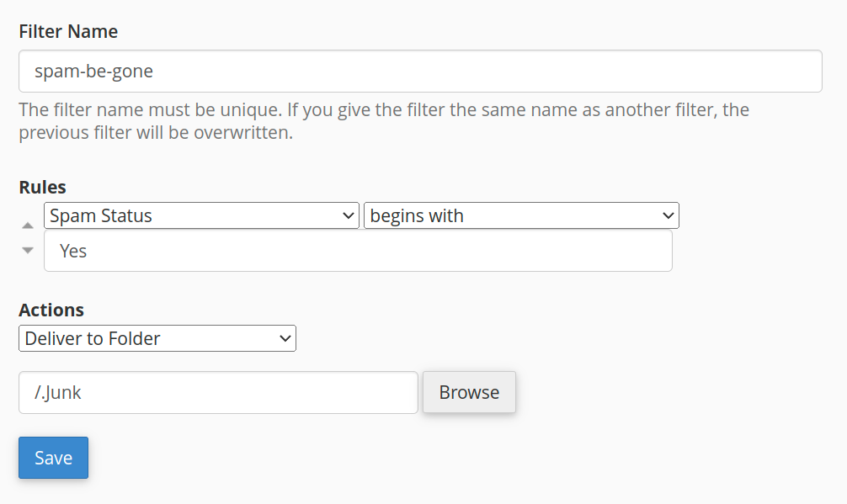Click the 'Deliver to Folder' text in the selector

(x=93, y=339)
